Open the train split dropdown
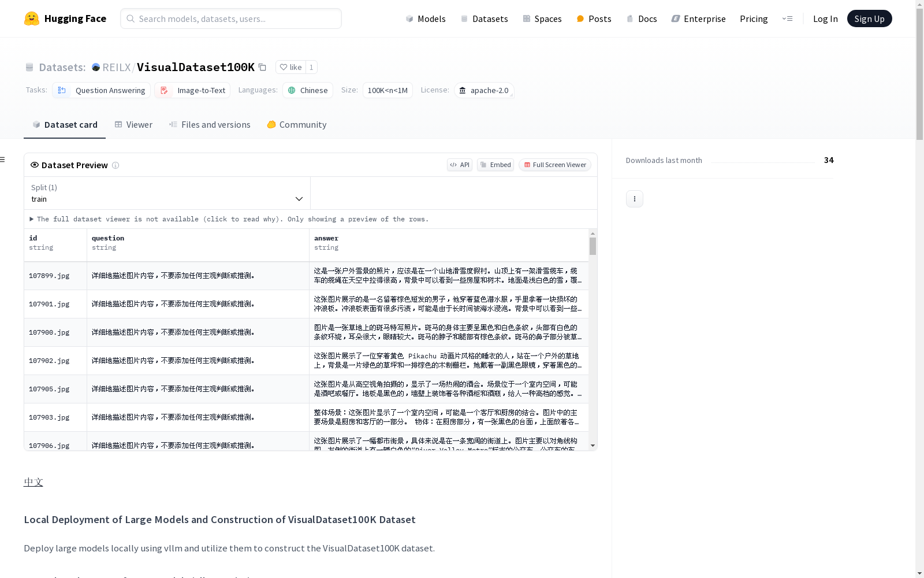The image size is (924, 578). (167, 193)
